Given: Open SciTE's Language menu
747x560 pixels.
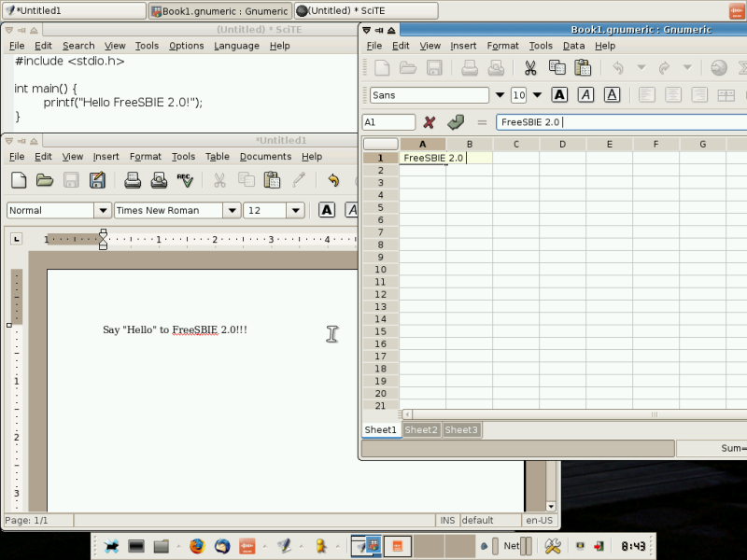Looking at the screenshot, I should (236, 46).
